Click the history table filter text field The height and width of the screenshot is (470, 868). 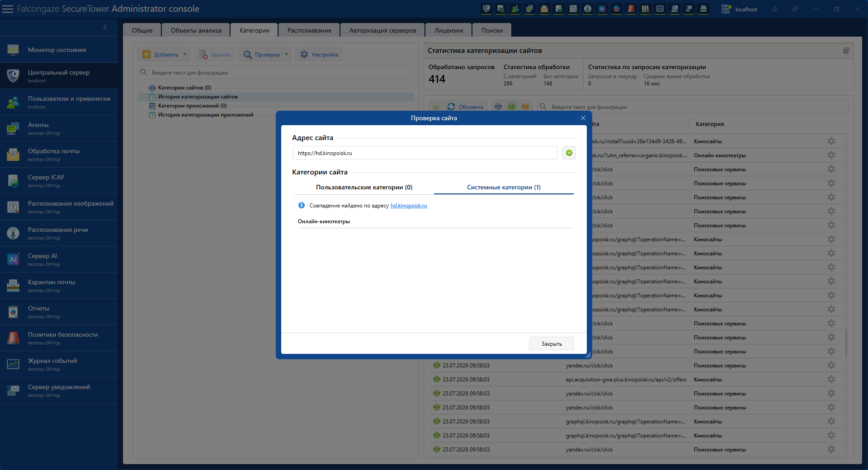(693, 107)
